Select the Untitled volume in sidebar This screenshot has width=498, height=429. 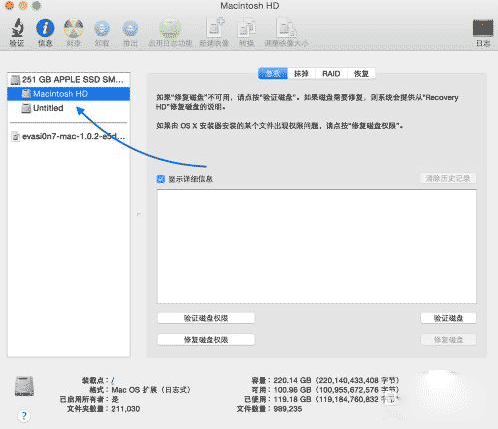[69, 108]
